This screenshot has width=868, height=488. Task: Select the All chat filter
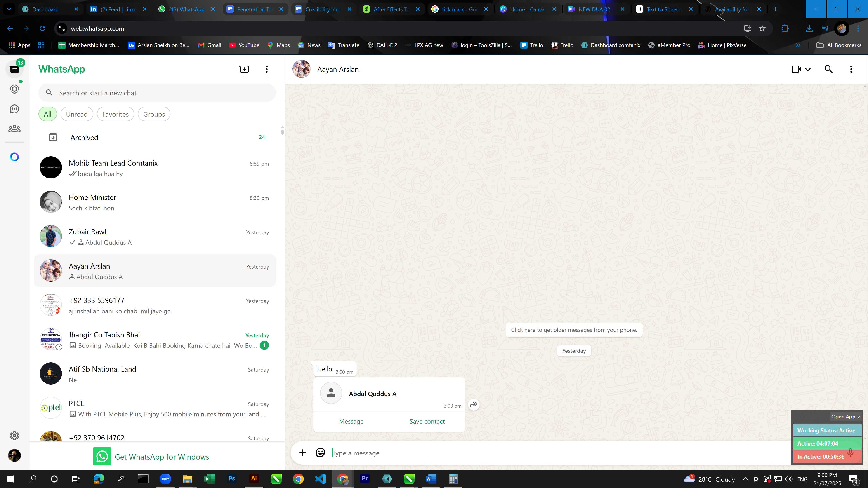click(x=47, y=114)
